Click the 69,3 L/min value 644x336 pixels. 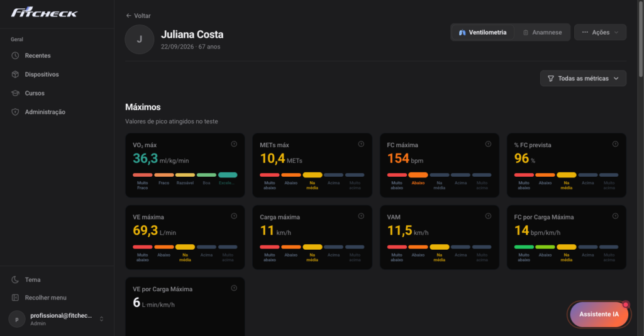(154, 231)
